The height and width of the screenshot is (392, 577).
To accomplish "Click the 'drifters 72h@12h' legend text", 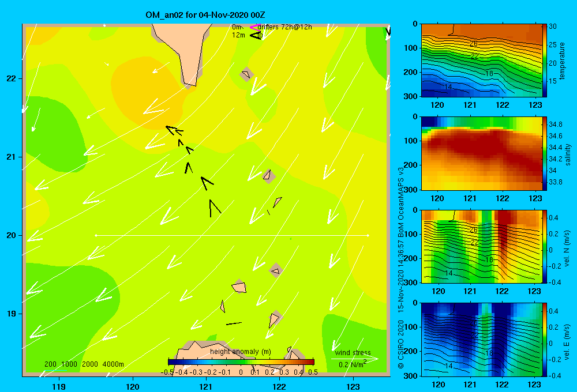I will (284, 27).
